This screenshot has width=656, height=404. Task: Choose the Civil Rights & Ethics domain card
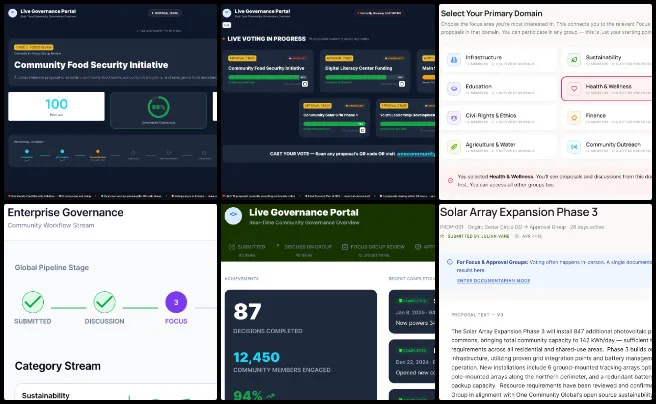(x=499, y=118)
